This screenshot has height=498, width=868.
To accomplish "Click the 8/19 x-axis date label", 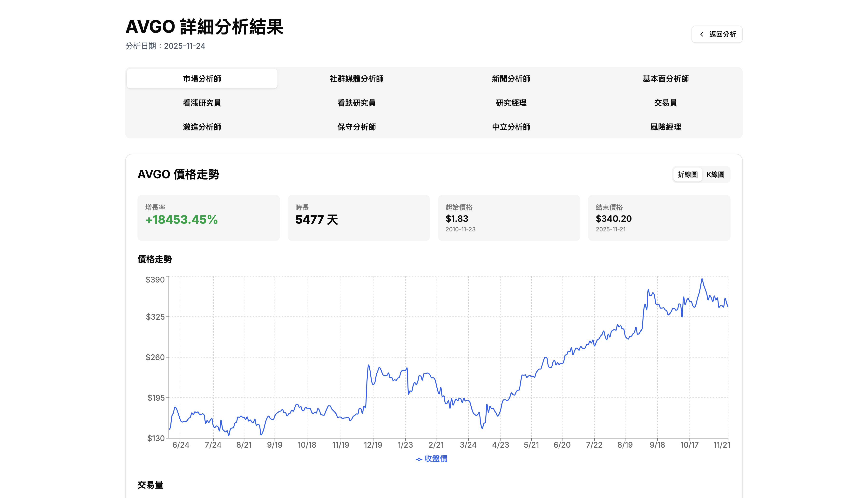I will point(625,445).
